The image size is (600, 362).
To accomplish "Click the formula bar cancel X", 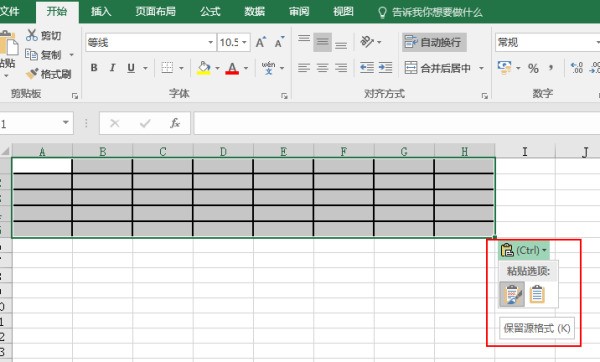I will (x=114, y=123).
